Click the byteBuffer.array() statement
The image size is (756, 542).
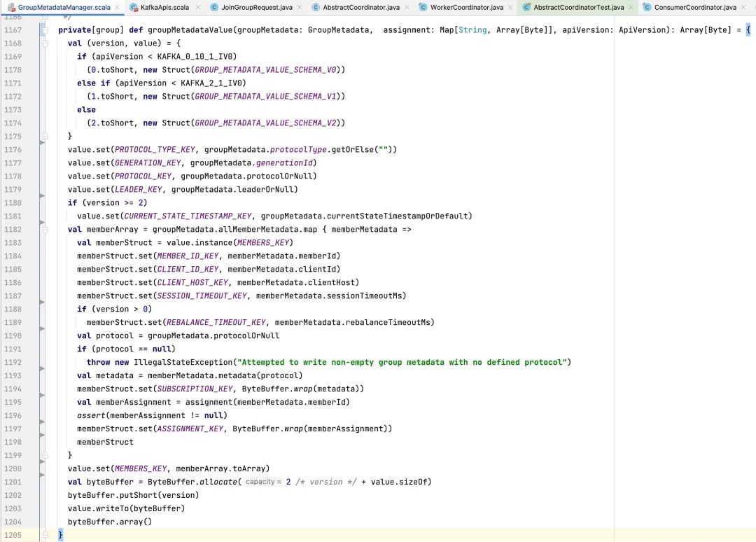[x=110, y=522]
